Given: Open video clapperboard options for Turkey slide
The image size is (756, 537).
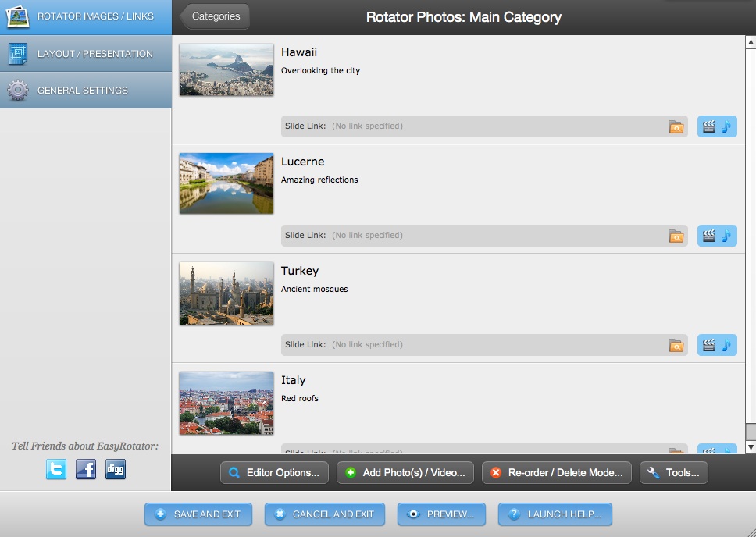Looking at the screenshot, I should click(708, 345).
